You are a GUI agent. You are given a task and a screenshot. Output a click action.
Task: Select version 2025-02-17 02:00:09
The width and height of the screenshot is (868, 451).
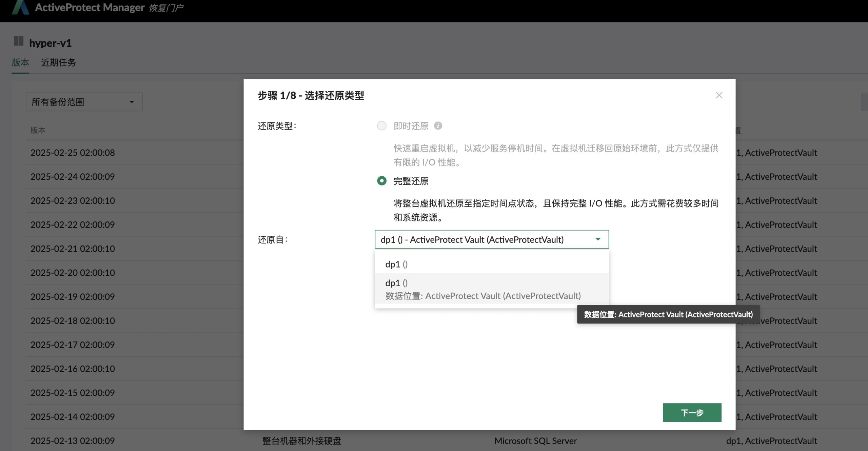coord(73,345)
